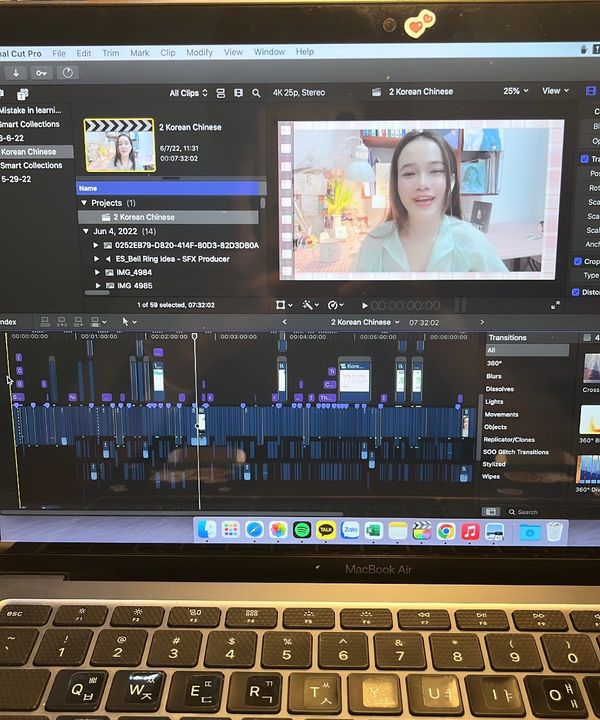Open Music app in the Dock
600x720 pixels.
pyautogui.click(x=470, y=531)
